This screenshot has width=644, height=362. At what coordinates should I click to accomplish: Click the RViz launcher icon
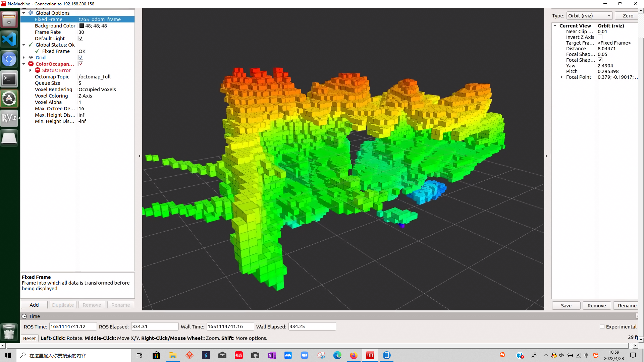[x=9, y=118]
